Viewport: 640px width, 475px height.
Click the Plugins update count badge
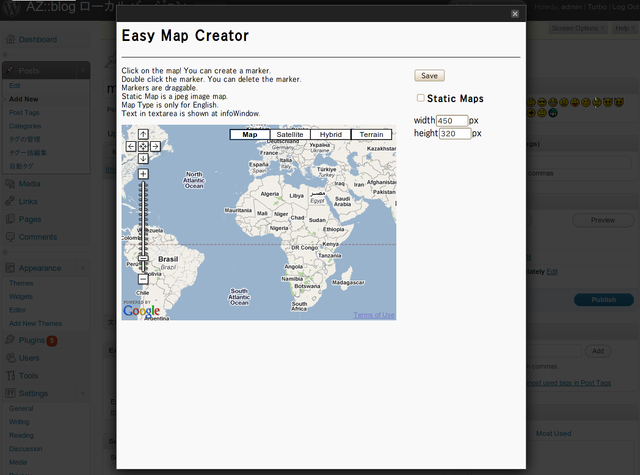pyautogui.click(x=52, y=341)
